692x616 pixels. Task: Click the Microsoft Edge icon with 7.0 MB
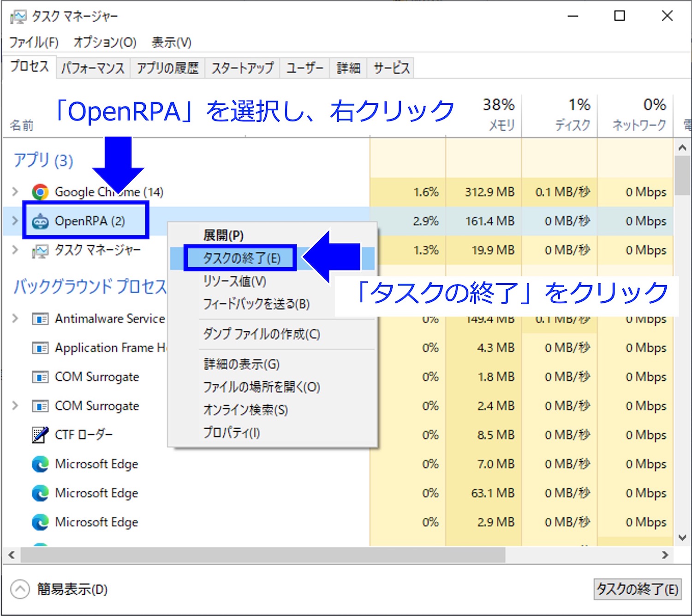[x=40, y=464]
